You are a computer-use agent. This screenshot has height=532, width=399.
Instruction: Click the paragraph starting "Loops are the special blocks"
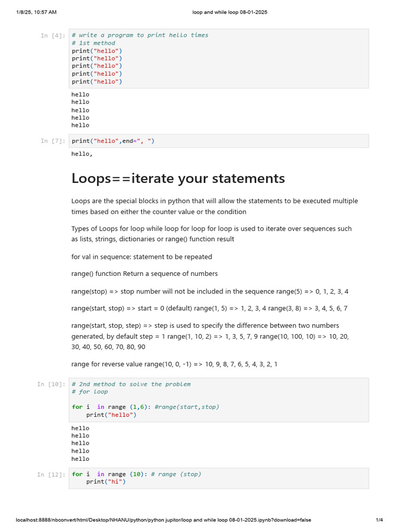tap(214, 206)
